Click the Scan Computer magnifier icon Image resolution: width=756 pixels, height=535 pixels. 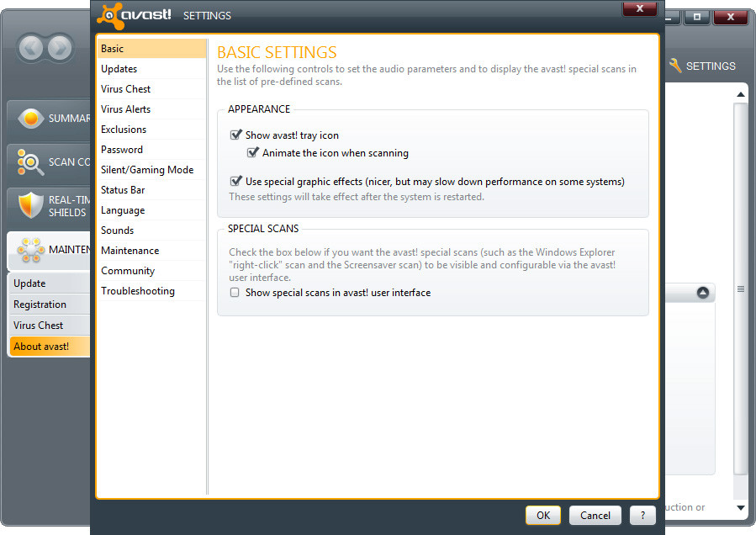coord(29,162)
